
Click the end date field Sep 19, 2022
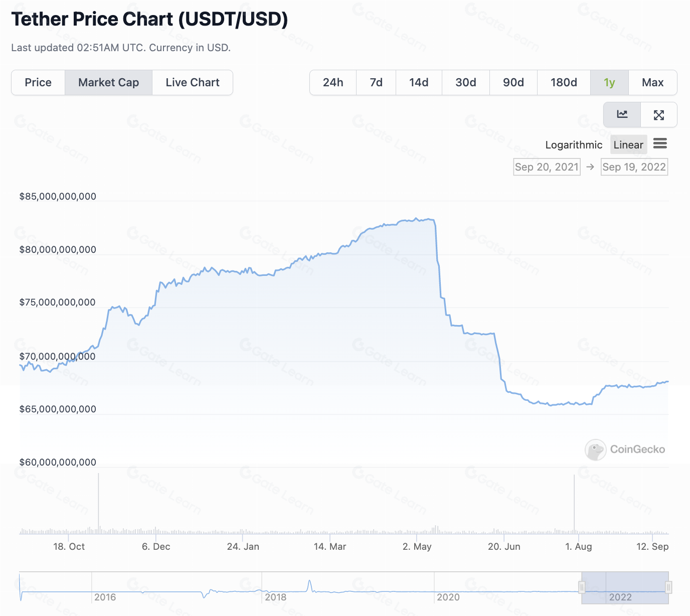pos(634,167)
